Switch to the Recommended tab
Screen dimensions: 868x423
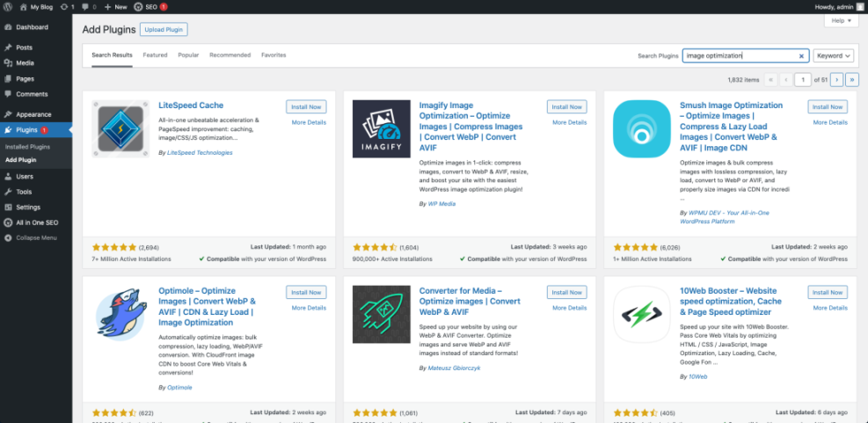(x=230, y=55)
